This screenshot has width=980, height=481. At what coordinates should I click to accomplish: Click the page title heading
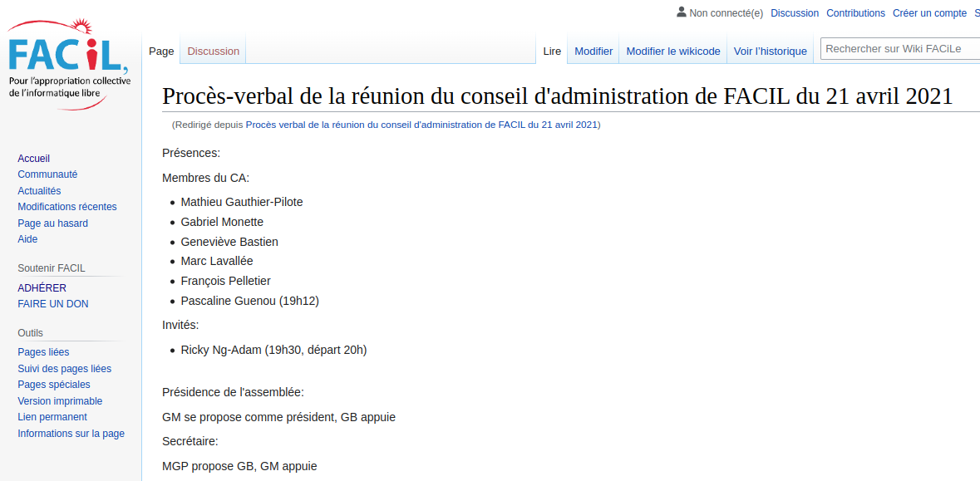click(x=558, y=97)
